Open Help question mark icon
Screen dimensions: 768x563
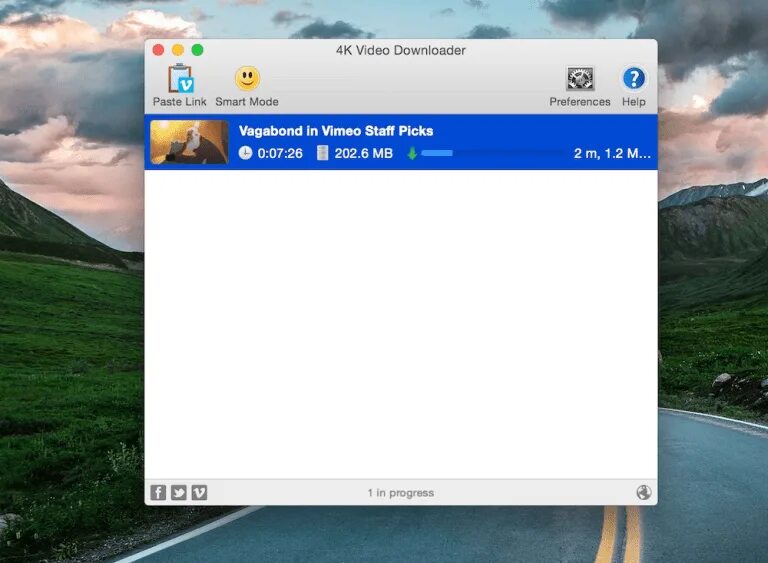[633, 78]
